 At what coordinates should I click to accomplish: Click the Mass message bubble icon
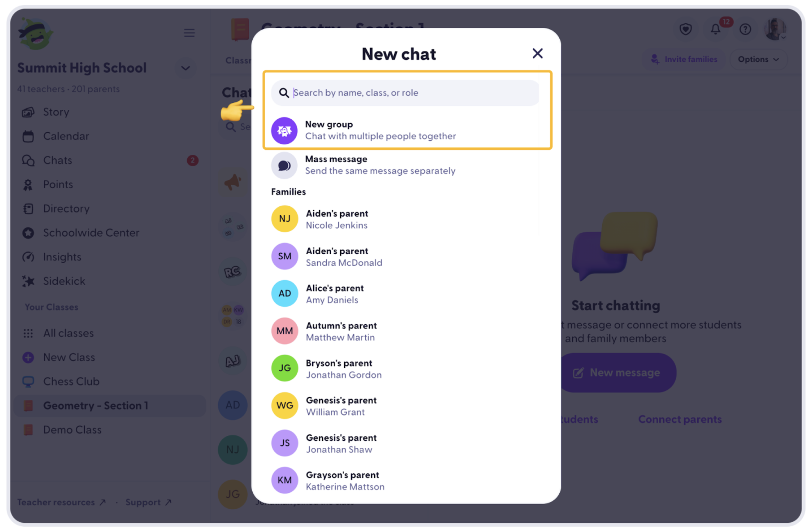coord(284,165)
